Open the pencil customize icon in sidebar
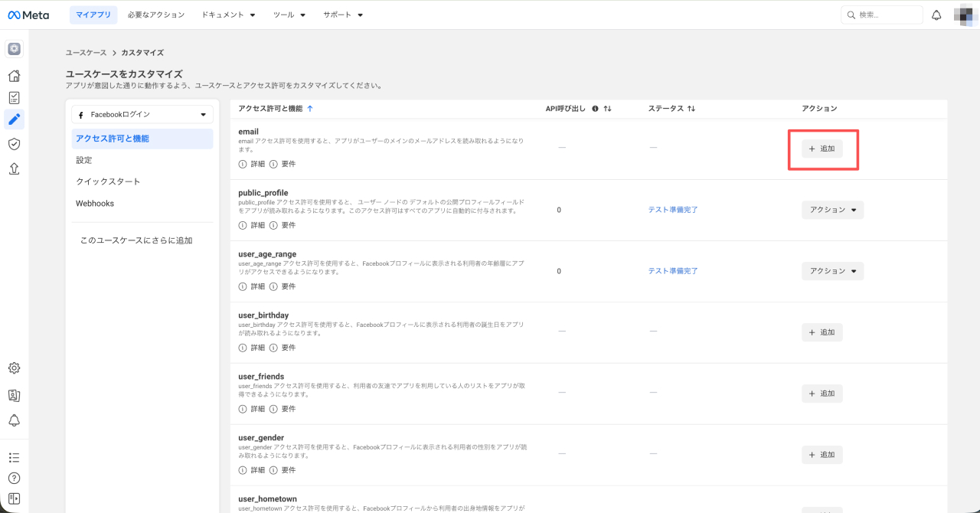The height and width of the screenshot is (513, 980). [x=14, y=119]
